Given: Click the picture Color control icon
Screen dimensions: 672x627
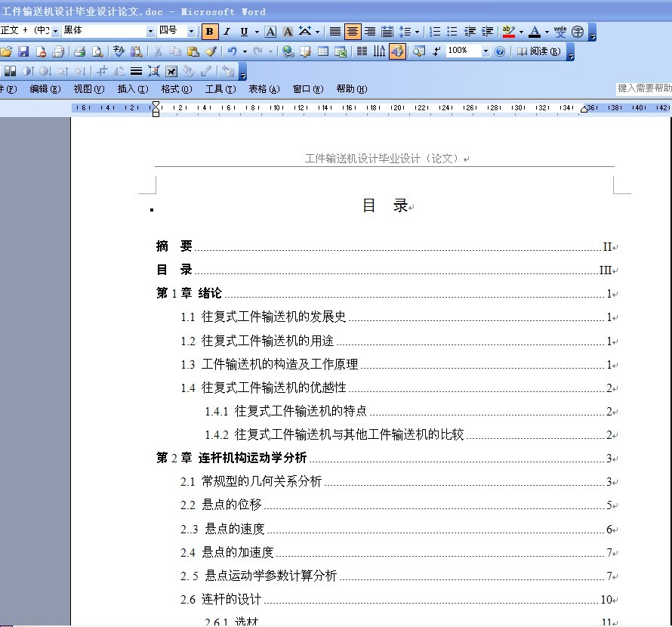Looking at the screenshot, I should [x=10, y=71].
